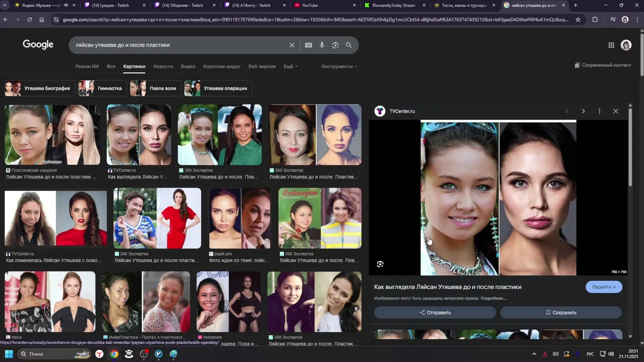Screen dimensions: 644x362
Task: Click the browser address bar URL
Action: point(315,20)
